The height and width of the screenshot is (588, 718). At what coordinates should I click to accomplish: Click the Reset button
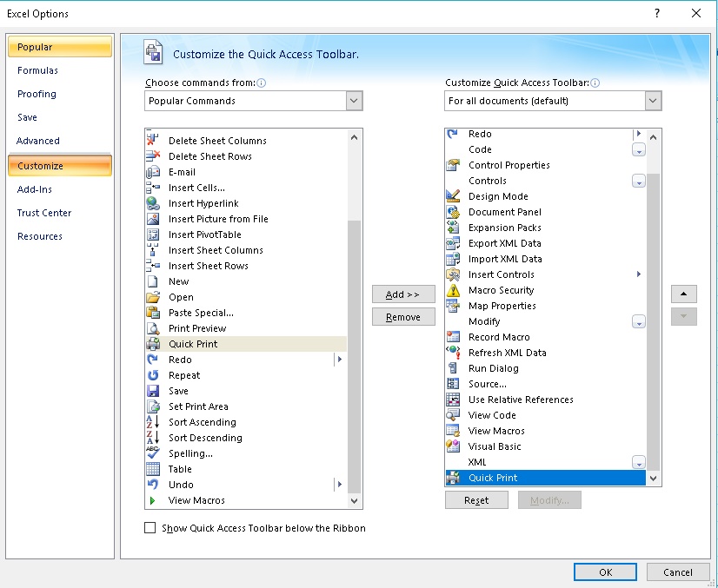[x=476, y=500]
